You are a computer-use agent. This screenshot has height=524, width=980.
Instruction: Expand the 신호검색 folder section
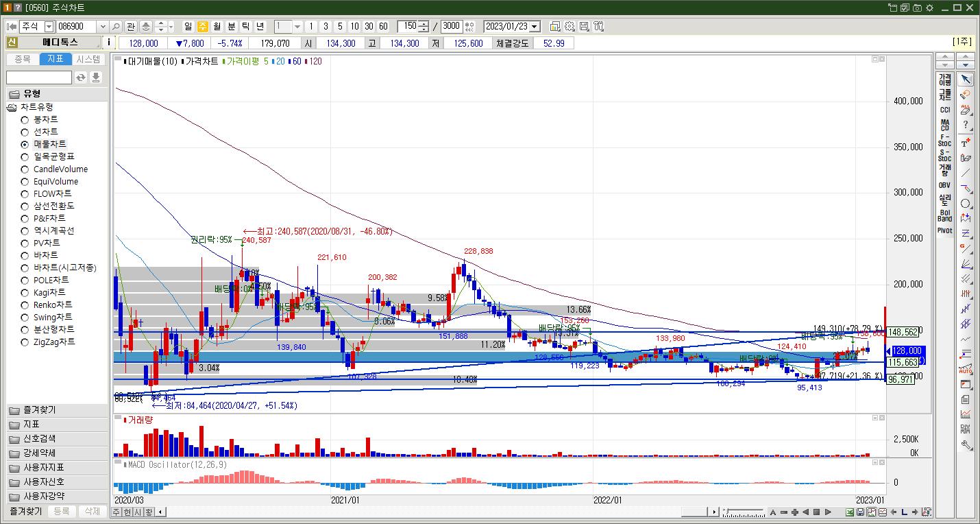tap(57, 439)
